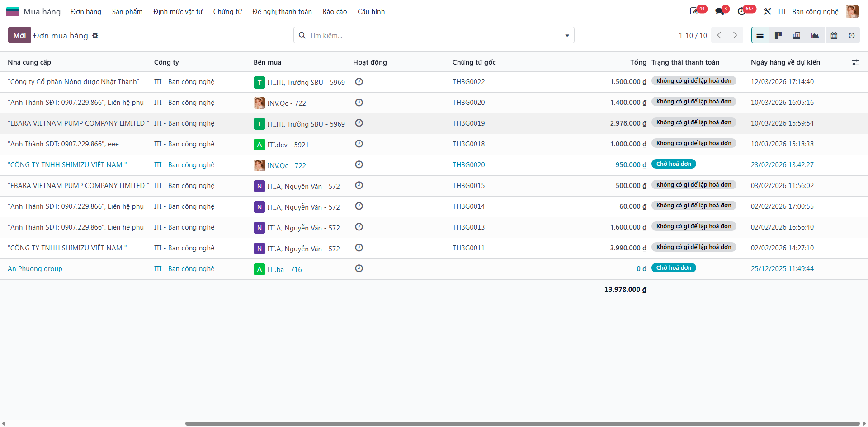Image resolution: width=868 pixels, height=427 pixels.
Task: Go to next page arrow
Action: click(x=735, y=35)
